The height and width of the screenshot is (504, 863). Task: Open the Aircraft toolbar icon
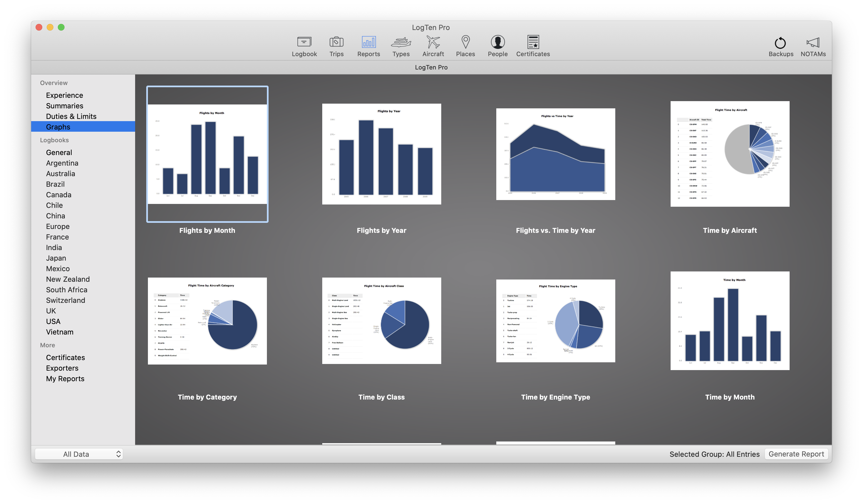[x=433, y=46]
